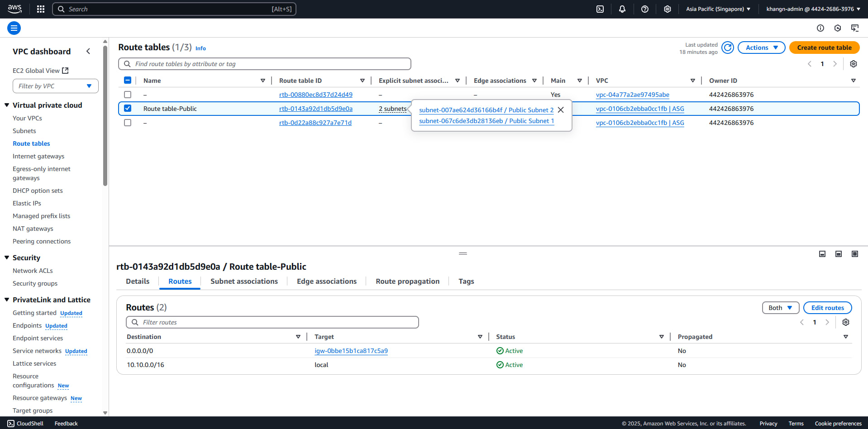868x429 pixels.
Task: Launch CloudShell from top bar icon
Action: click(600, 9)
